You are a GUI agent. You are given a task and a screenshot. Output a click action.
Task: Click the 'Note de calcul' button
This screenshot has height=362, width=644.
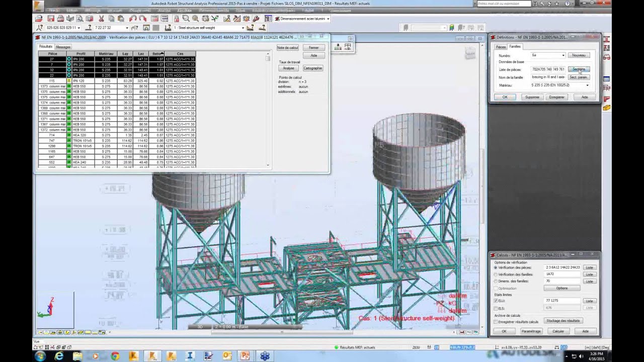[287, 48]
